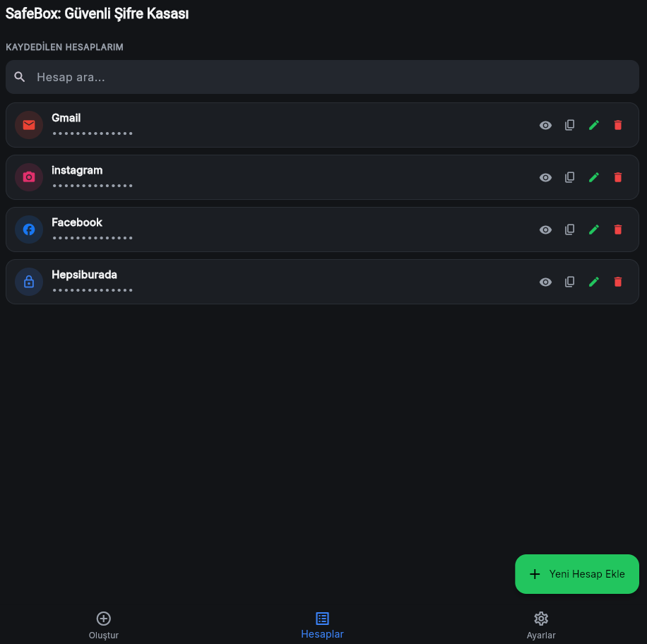The image size is (647, 644).
Task: Click the Yeni Hesap Ekle button
Action: (x=577, y=574)
